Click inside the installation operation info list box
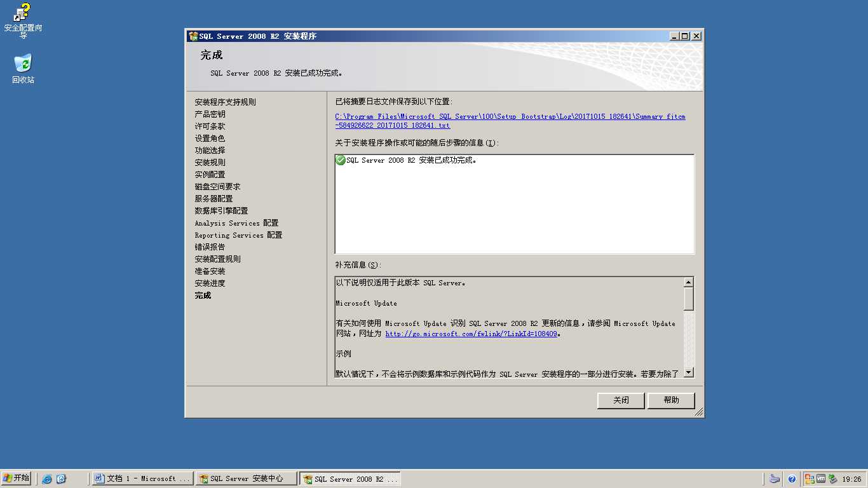 [515, 204]
